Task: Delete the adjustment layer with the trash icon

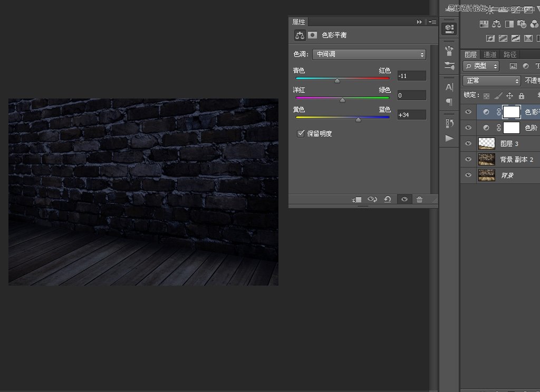Action: (419, 200)
